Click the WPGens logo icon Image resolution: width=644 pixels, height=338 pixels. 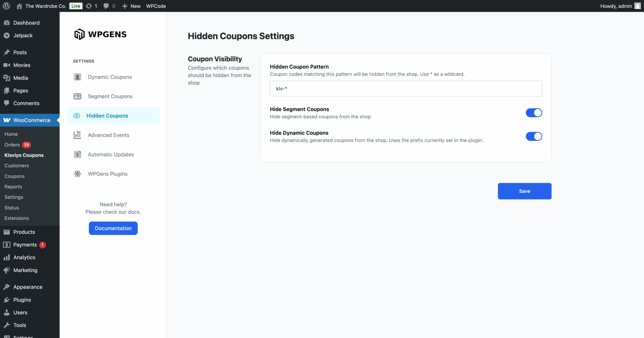click(79, 34)
